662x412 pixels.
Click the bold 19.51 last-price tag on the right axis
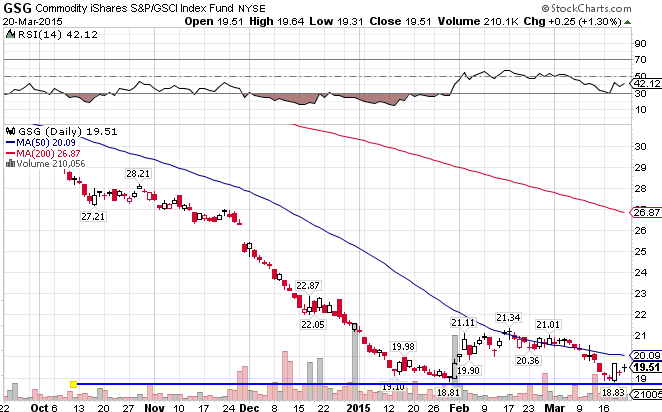[646, 367]
